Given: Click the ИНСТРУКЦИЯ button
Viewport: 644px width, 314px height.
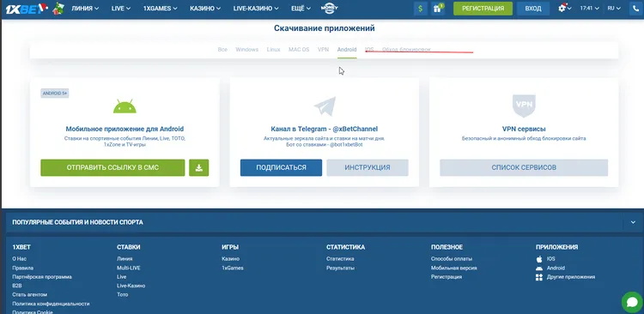Looking at the screenshot, I should click(368, 168).
